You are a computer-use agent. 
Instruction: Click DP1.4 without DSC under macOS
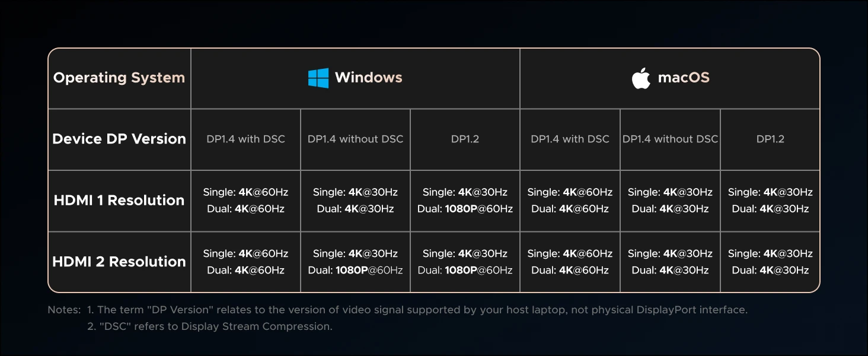click(x=670, y=139)
